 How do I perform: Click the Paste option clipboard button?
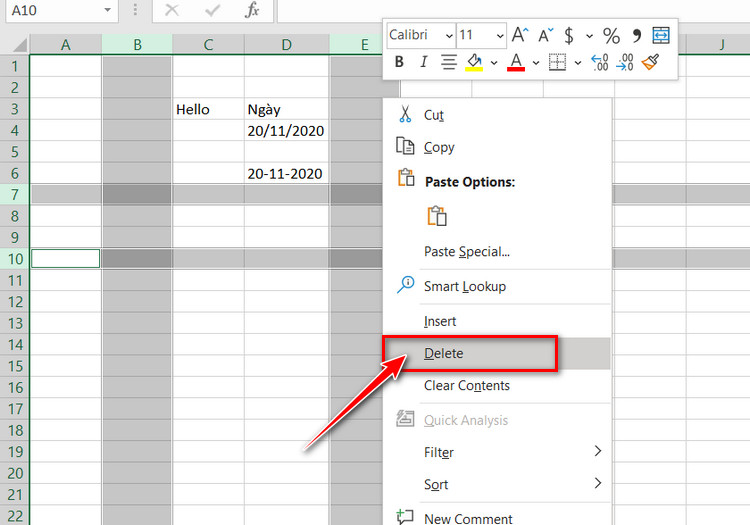pos(437,216)
